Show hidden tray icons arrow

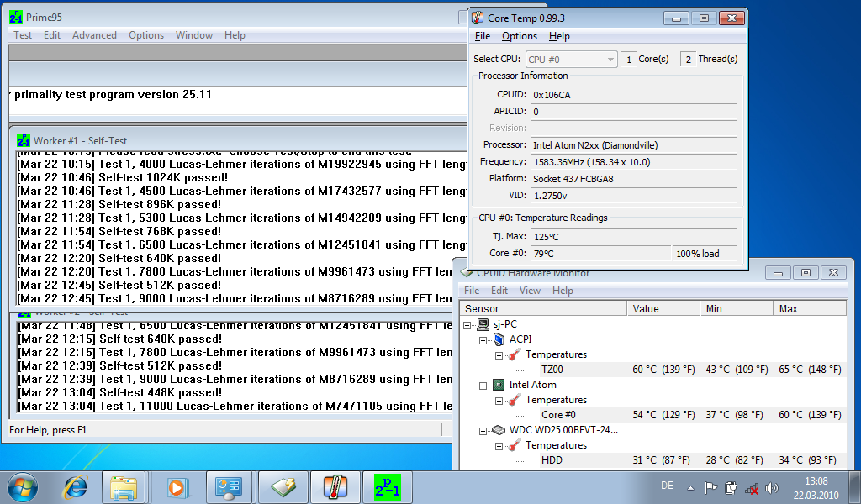[x=691, y=488]
